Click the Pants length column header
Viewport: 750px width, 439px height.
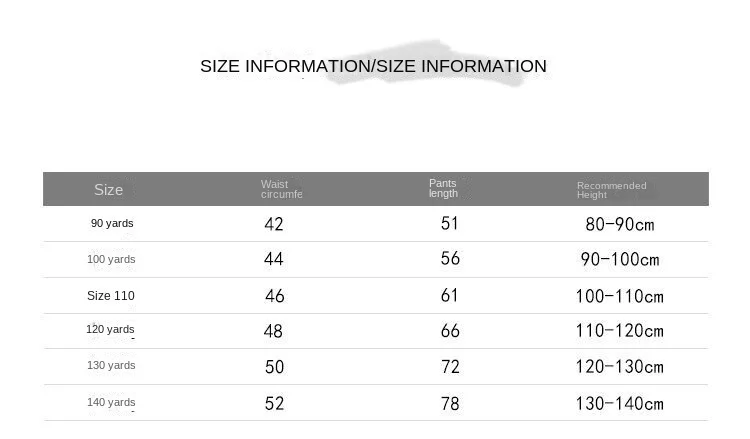click(x=443, y=188)
